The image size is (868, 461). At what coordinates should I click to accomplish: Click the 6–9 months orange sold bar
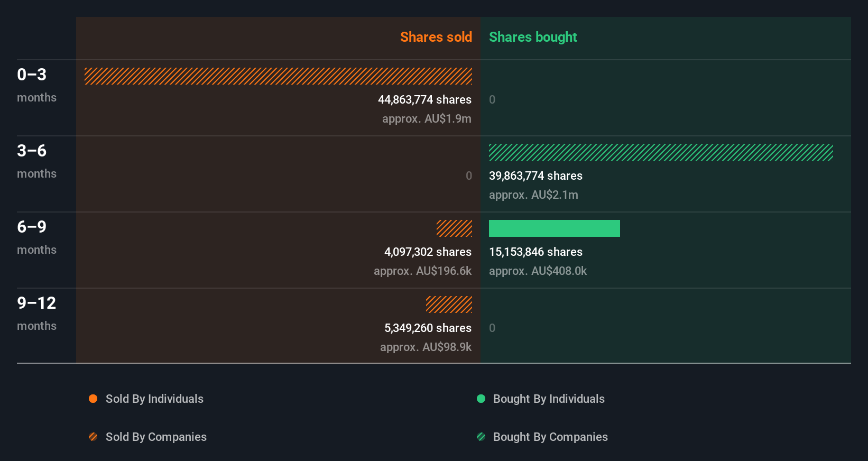(x=454, y=228)
